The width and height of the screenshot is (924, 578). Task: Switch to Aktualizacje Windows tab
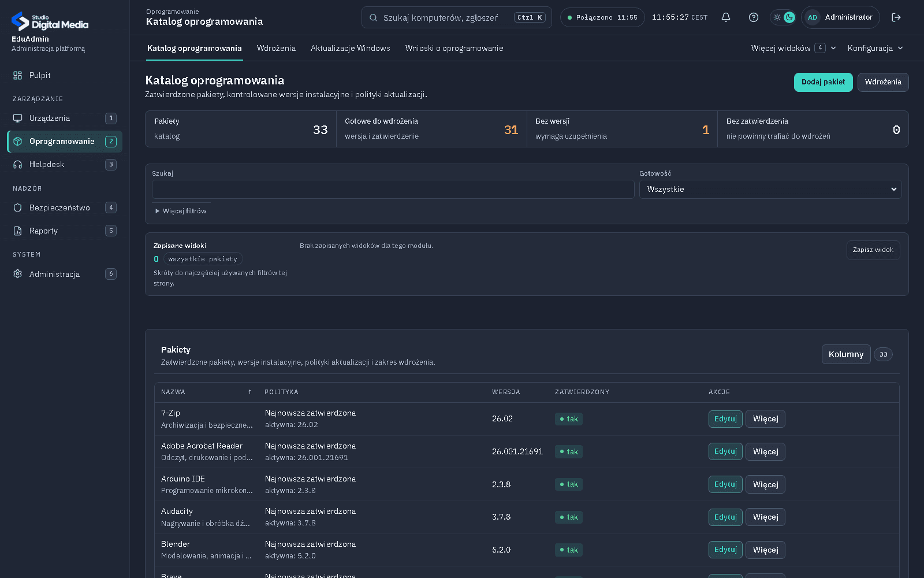[x=351, y=48]
